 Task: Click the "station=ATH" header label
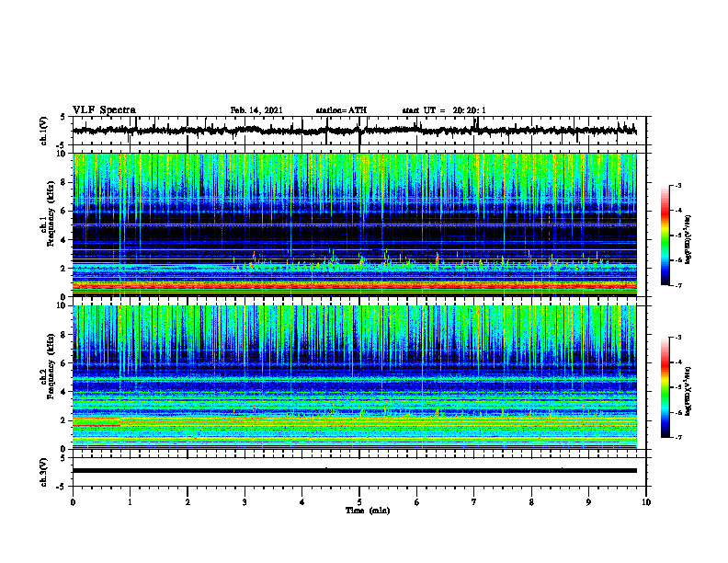tap(341, 110)
